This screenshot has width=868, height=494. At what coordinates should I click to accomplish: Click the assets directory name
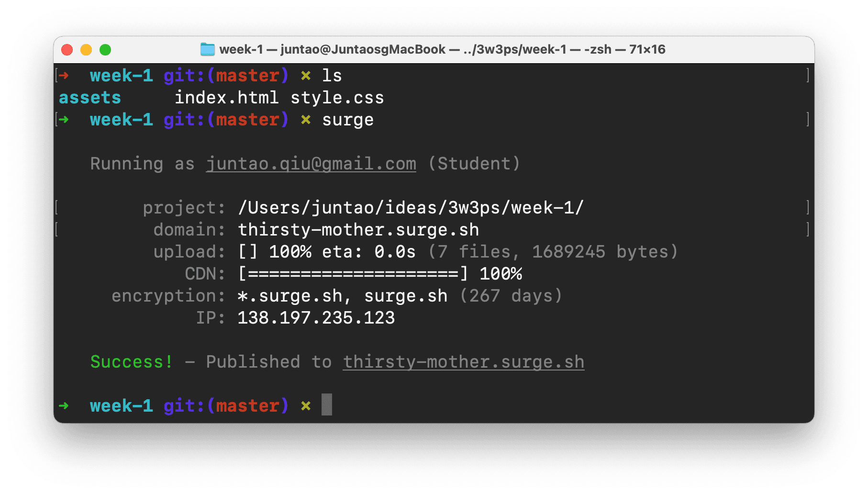click(90, 98)
